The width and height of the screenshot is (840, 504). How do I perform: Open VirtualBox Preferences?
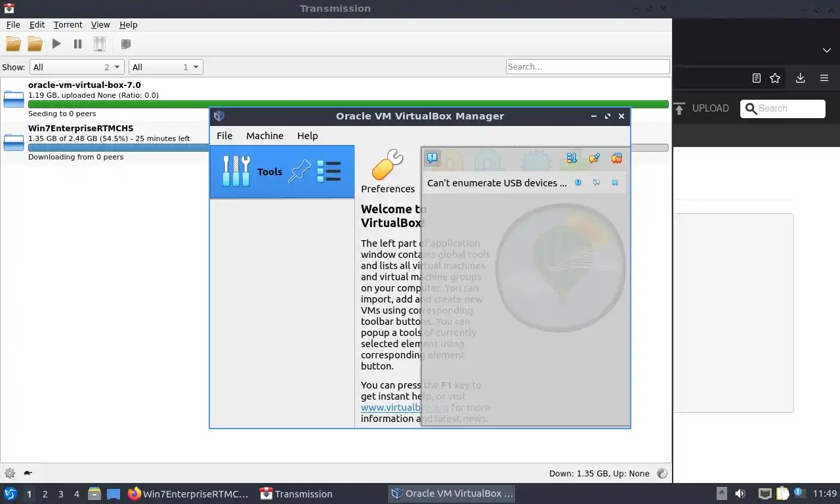click(x=388, y=172)
